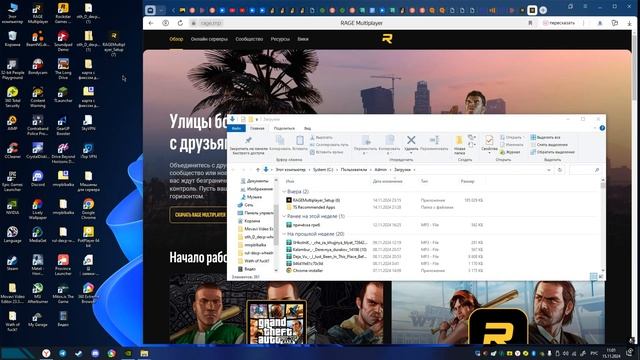Select the 'Chrome installer' file row
The width and height of the screenshot is (640, 360).
click(x=384, y=270)
